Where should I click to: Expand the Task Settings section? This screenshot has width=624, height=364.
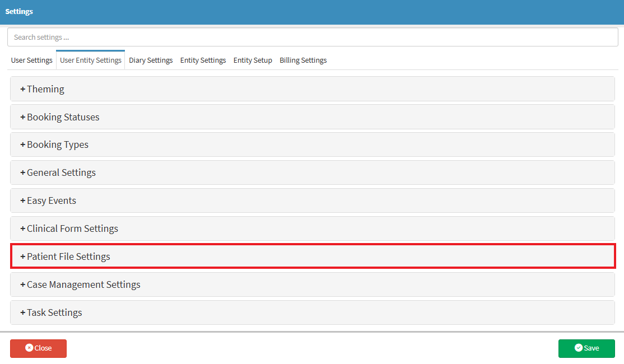54,312
